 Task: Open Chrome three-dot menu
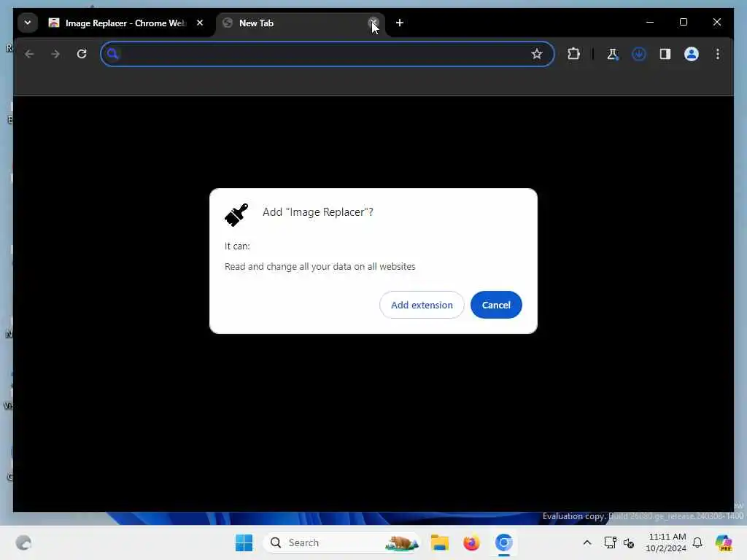[718, 54]
